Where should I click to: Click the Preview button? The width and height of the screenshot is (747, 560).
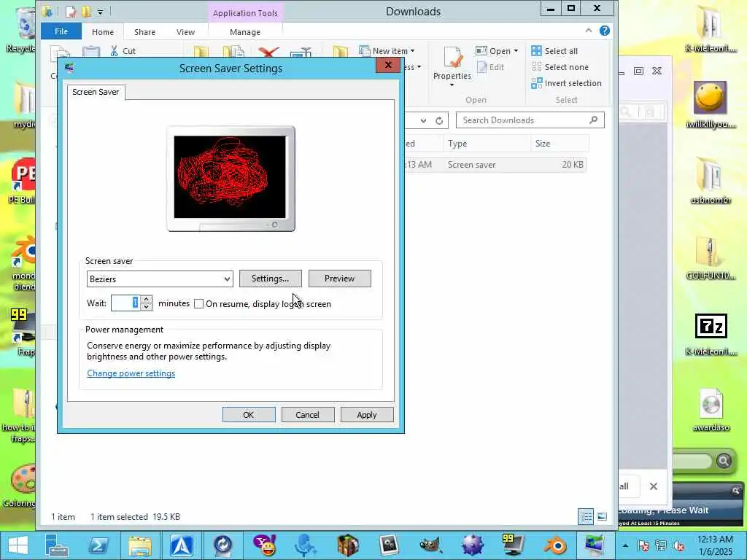coord(340,279)
